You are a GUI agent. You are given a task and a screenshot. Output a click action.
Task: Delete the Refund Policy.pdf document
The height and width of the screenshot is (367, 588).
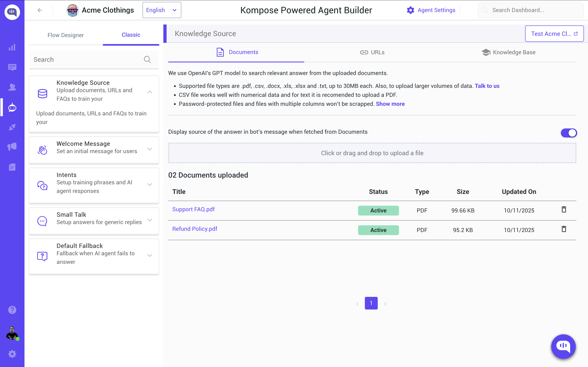coord(564,229)
